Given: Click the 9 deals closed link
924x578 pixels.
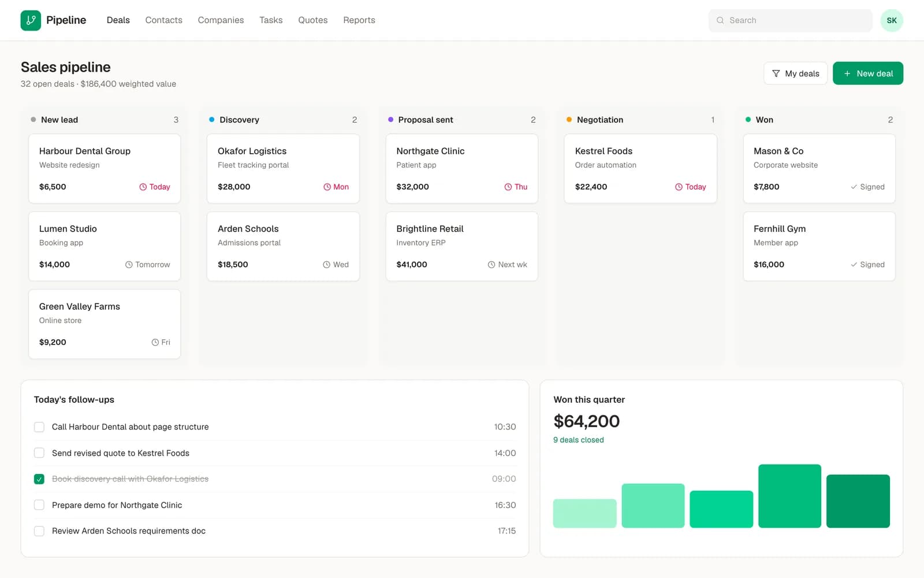Looking at the screenshot, I should click(579, 440).
